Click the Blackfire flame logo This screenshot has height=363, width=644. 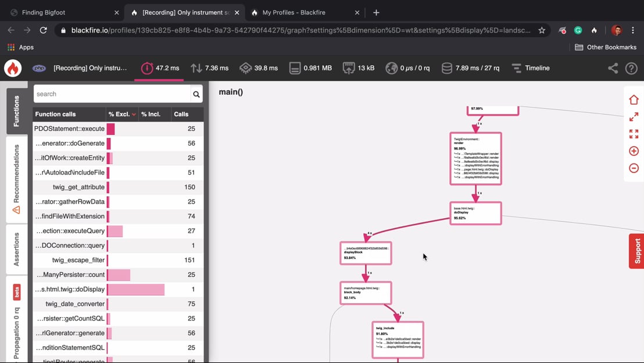click(13, 68)
